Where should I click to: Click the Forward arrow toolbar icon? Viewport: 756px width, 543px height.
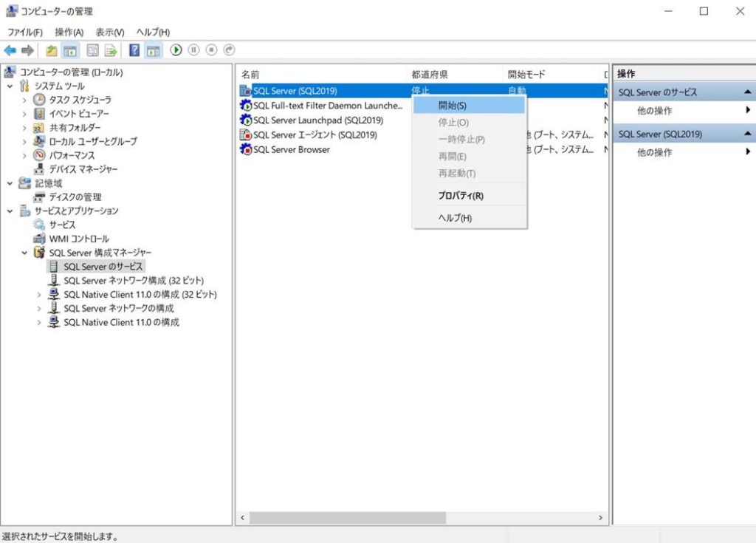28,50
